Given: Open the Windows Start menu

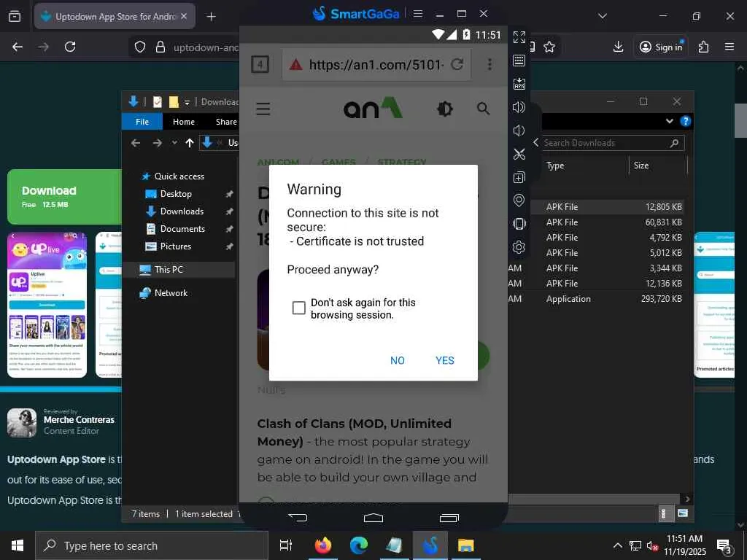Looking at the screenshot, I should tap(18, 545).
